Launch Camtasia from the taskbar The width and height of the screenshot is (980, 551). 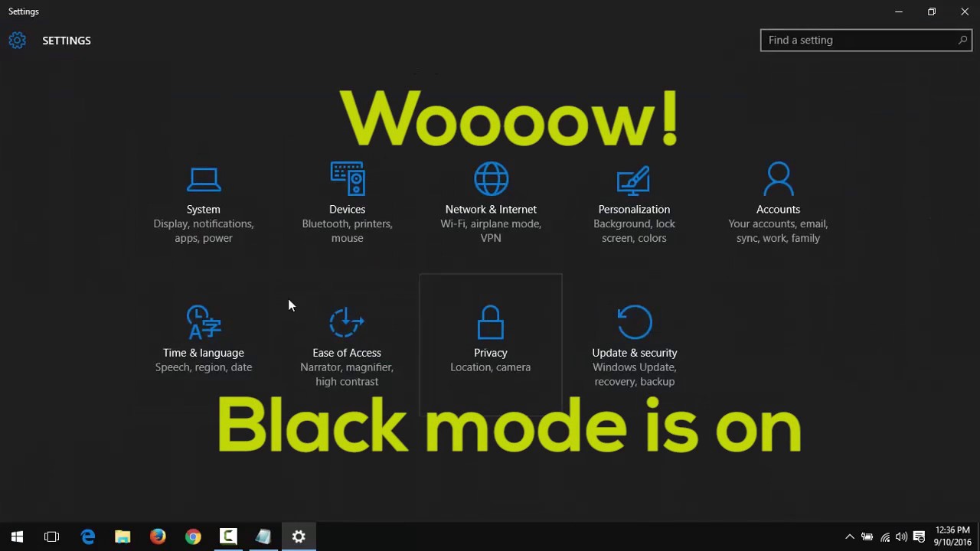pyautogui.click(x=227, y=536)
